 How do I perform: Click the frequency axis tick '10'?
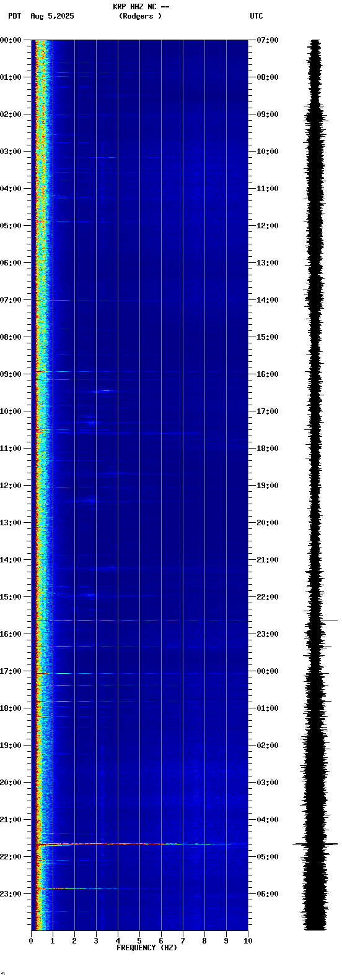[x=248, y=941]
